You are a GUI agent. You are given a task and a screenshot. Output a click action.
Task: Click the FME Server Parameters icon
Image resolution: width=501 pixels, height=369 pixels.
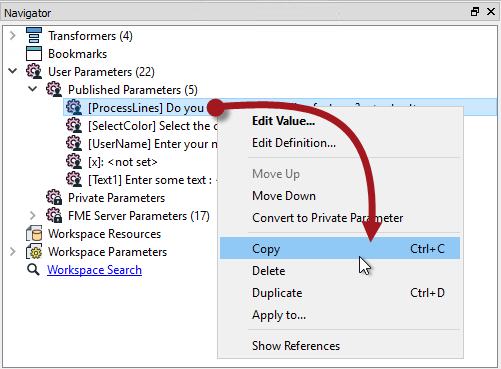pyautogui.click(x=54, y=215)
